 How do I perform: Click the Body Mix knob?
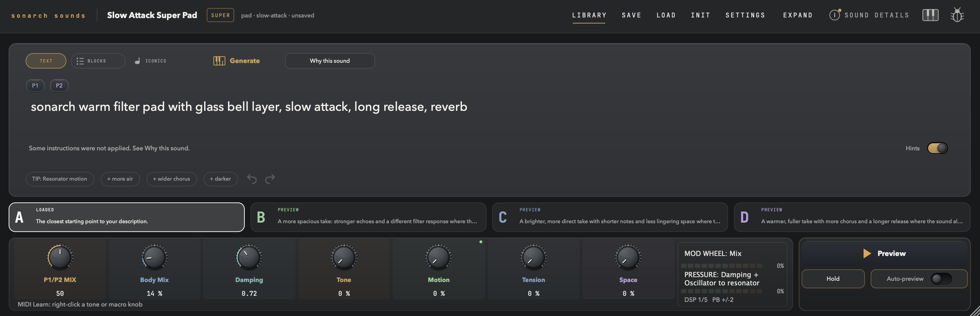tap(154, 257)
